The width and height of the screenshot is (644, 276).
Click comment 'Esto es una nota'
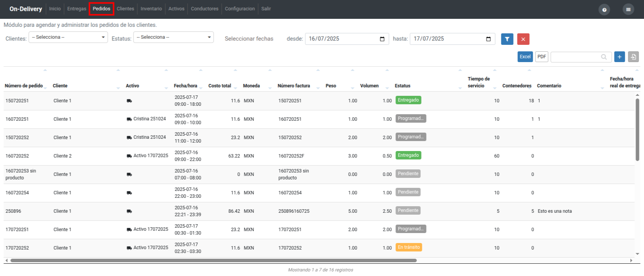555,211
